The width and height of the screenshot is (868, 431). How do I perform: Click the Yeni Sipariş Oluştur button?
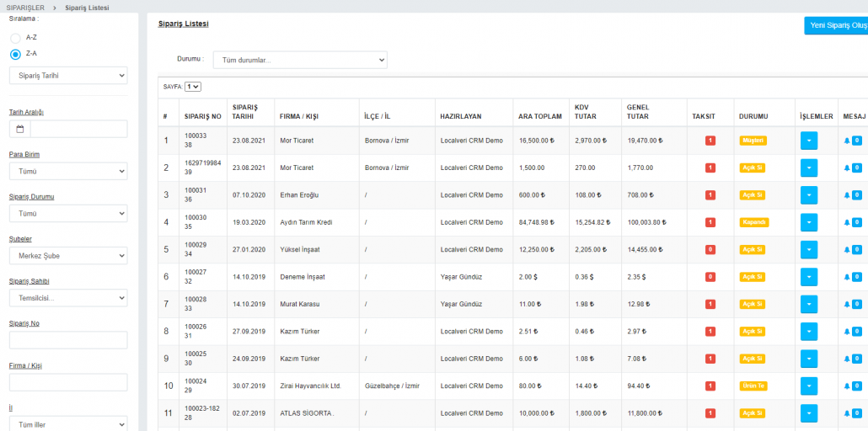pos(836,25)
